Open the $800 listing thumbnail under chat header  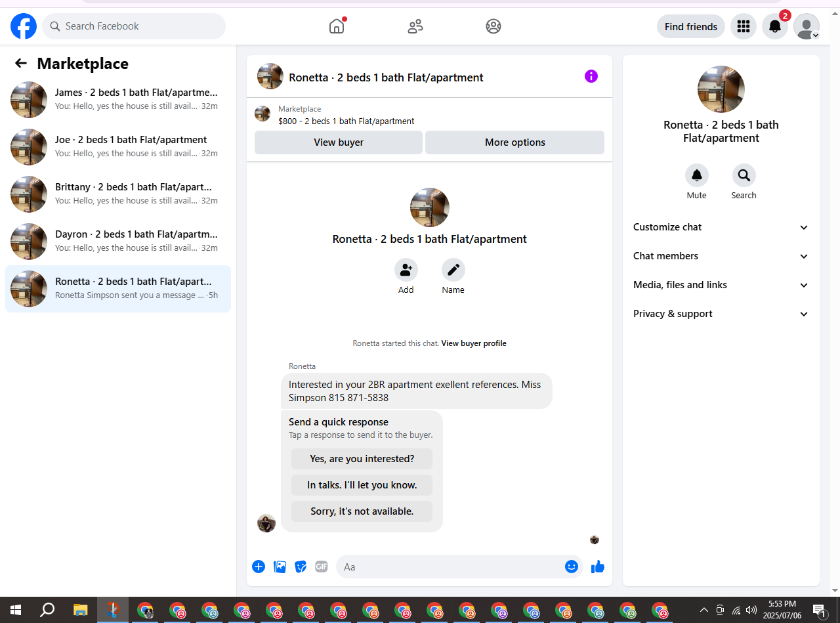pyautogui.click(x=262, y=114)
